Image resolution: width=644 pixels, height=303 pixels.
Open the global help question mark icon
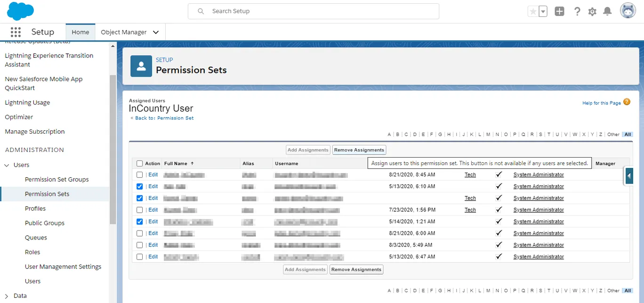coord(577,11)
